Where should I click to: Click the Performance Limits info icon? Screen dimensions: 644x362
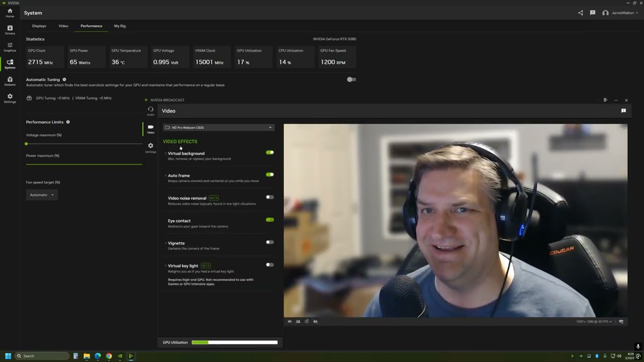(68, 122)
